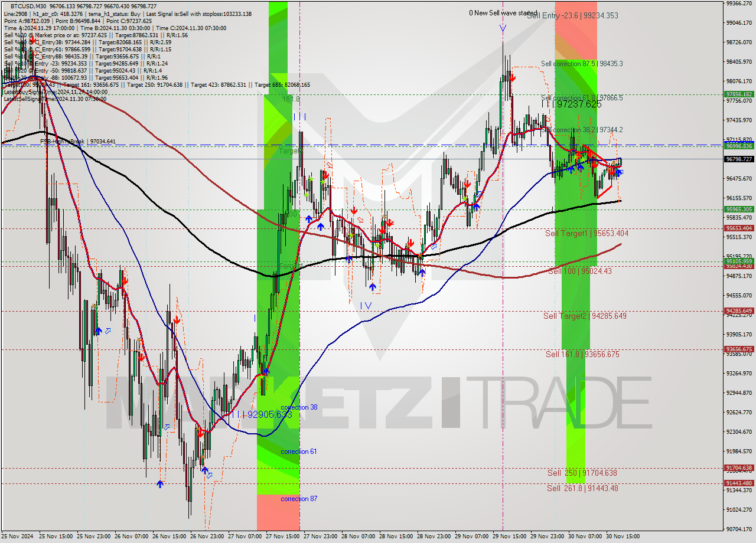Select the 'I I | 97237.625' wave label
The width and height of the screenshot is (756, 543).
(x=572, y=104)
